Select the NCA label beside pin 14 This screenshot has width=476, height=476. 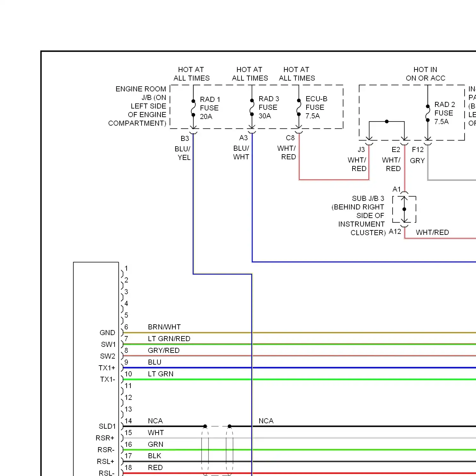click(x=155, y=421)
